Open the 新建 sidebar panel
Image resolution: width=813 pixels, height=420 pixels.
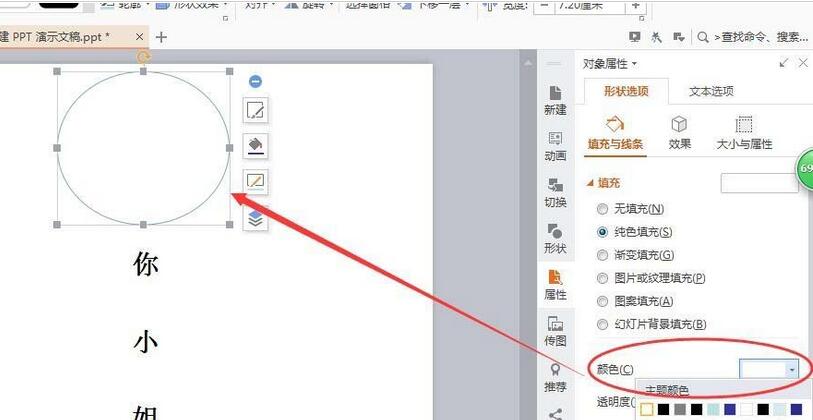pos(555,101)
